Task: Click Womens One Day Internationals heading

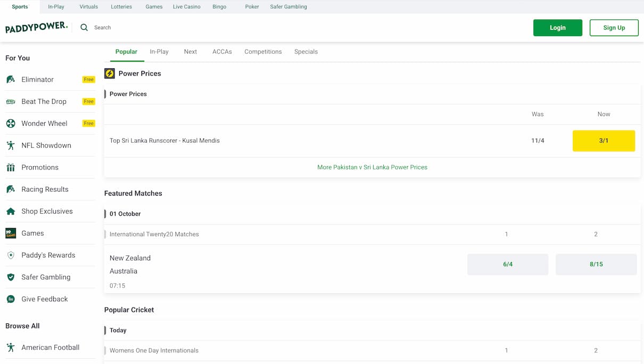Action: pyautogui.click(x=154, y=351)
